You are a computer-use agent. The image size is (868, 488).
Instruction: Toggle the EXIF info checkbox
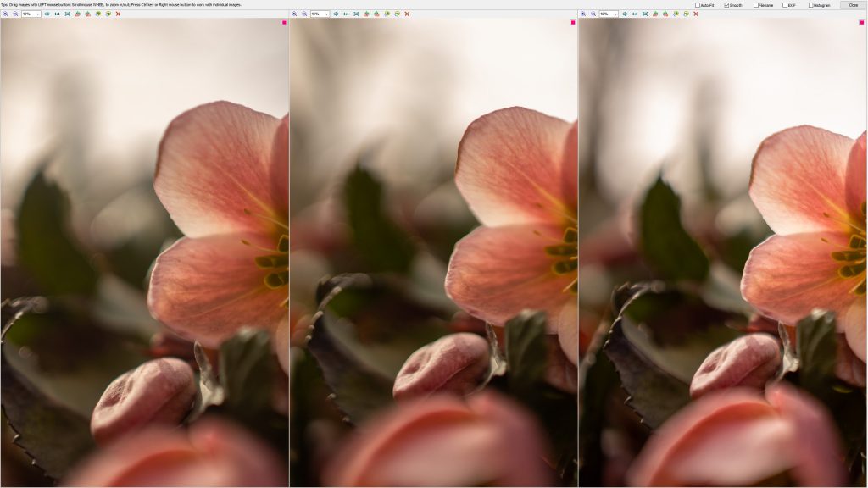coord(785,5)
